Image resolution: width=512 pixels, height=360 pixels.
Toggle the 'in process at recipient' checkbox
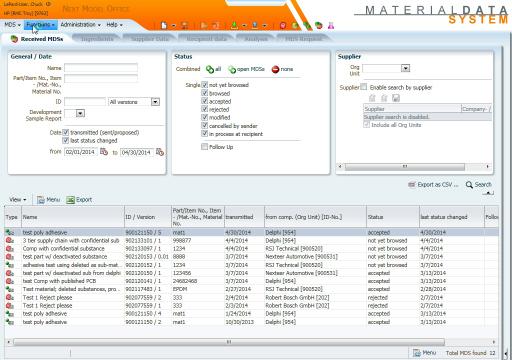[x=205, y=134]
